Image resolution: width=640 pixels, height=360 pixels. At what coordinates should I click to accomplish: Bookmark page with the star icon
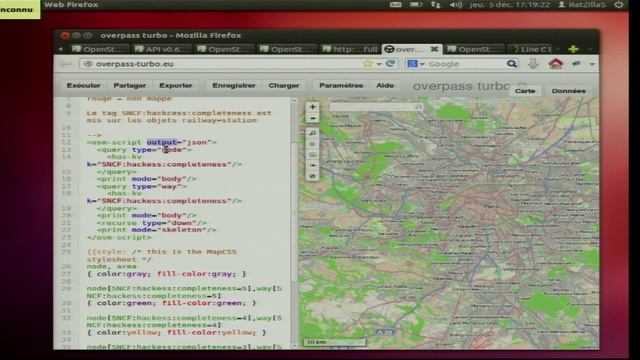tap(367, 64)
